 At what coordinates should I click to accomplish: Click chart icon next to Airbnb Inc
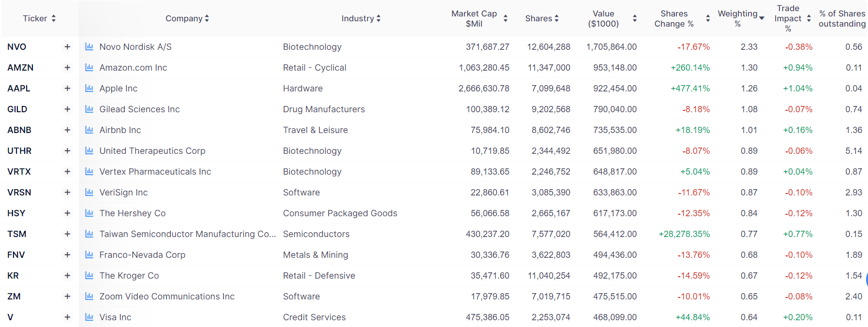click(89, 130)
